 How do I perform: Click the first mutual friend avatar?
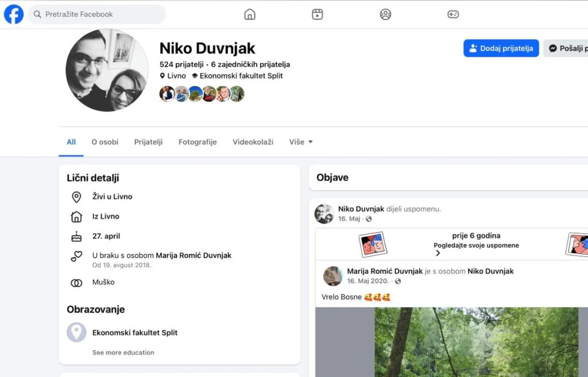(167, 94)
